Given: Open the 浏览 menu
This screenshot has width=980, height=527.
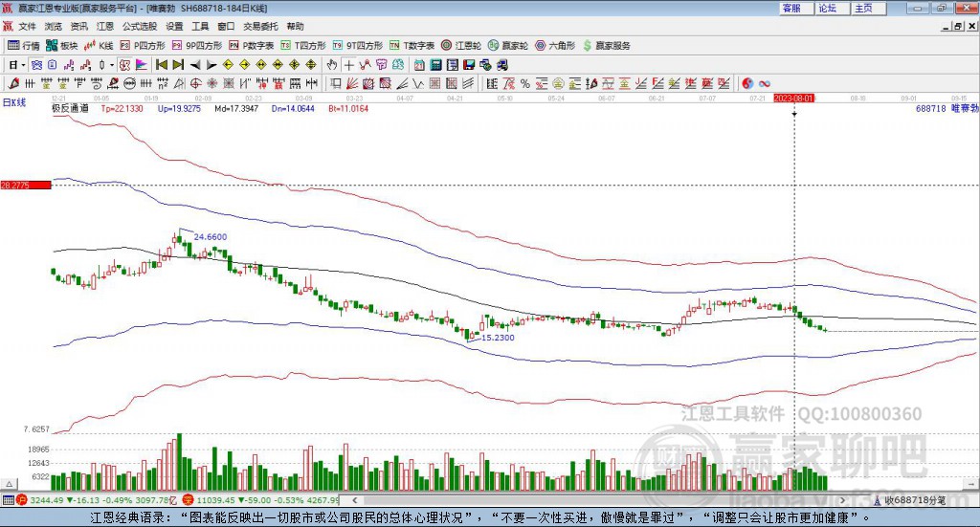Looking at the screenshot, I should (x=54, y=26).
